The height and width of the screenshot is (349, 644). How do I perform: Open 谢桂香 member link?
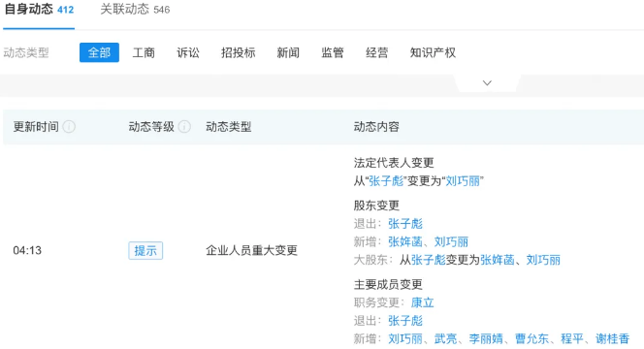pos(612,338)
